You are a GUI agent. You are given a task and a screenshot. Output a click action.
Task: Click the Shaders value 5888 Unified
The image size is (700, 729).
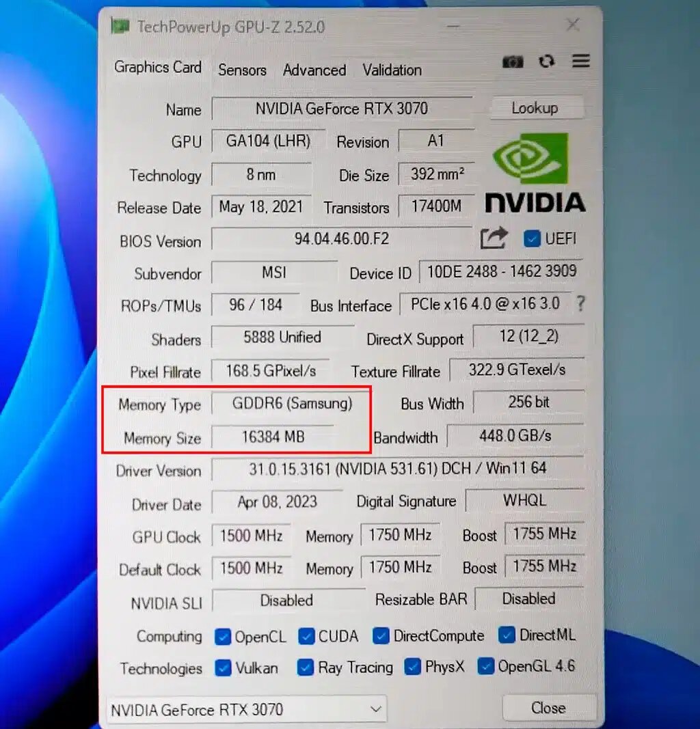pyautogui.click(x=282, y=337)
